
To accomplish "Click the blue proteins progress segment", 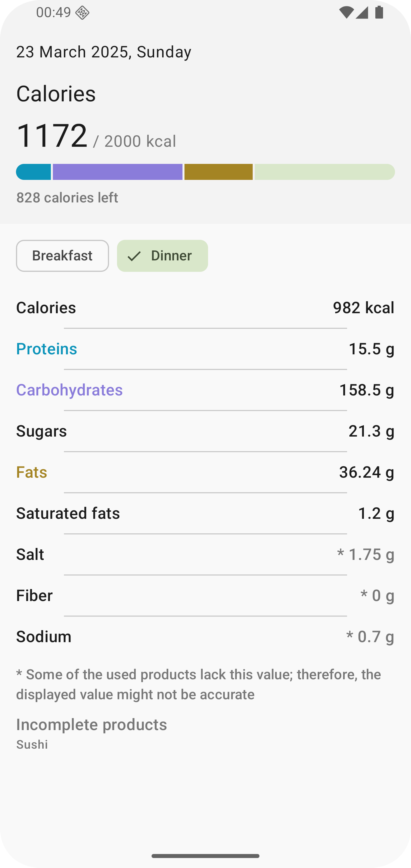I will pyautogui.click(x=34, y=172).
